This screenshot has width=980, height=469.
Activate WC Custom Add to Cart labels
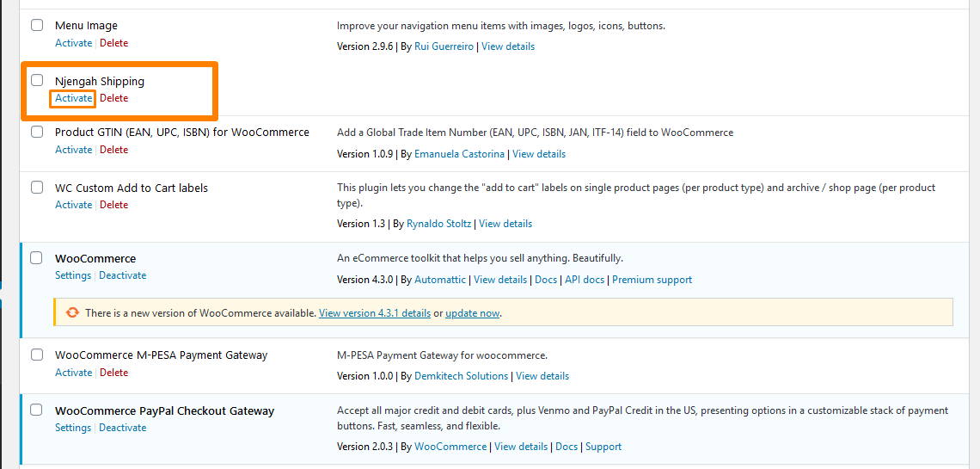tap(74, 205)
